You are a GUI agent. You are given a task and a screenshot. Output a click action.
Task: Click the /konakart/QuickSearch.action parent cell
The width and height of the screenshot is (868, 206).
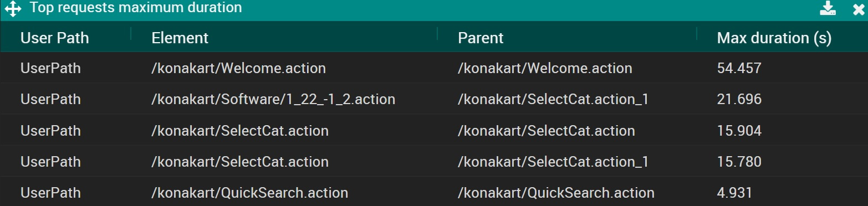click(556, 193)
